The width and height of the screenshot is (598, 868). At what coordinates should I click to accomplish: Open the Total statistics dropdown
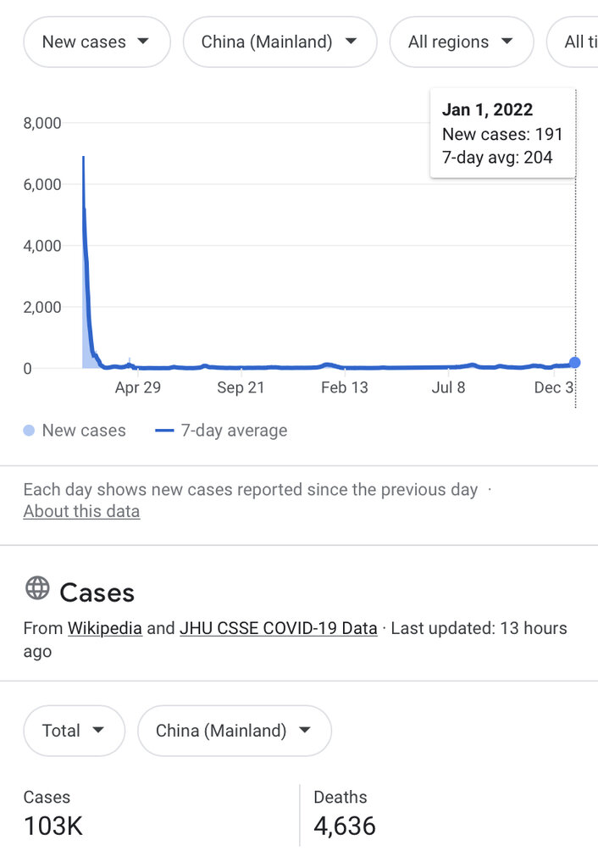(x=74, y=731)
